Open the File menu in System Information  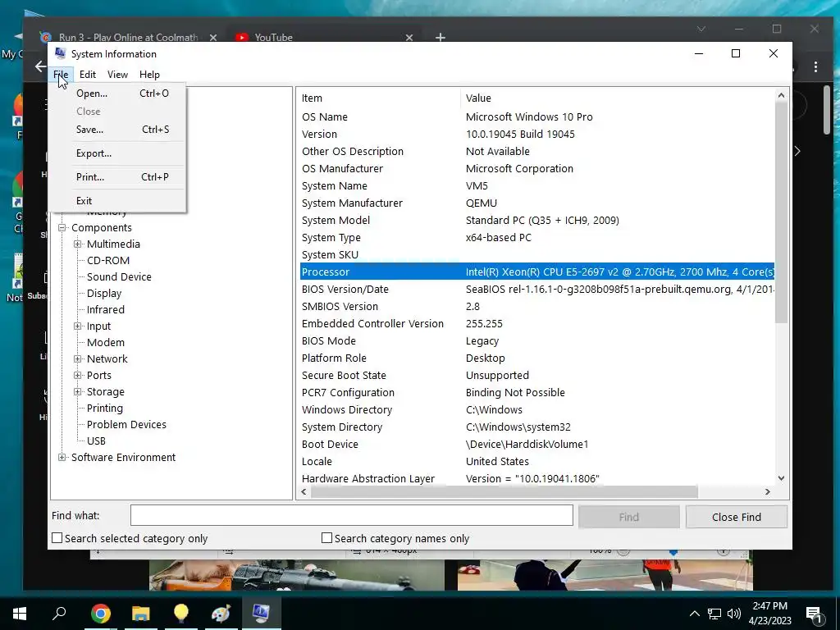(x=61, y=75)
